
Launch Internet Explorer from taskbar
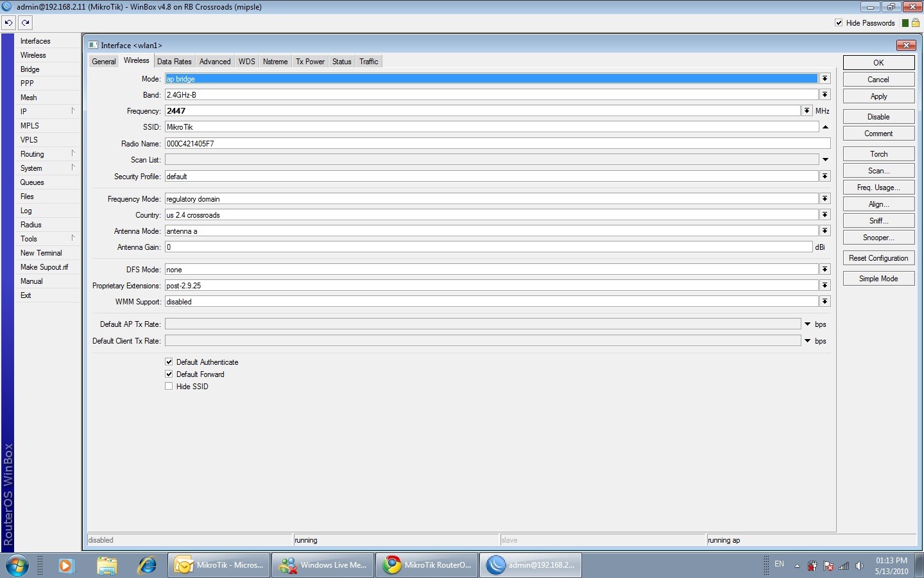[x=148, y=565]
